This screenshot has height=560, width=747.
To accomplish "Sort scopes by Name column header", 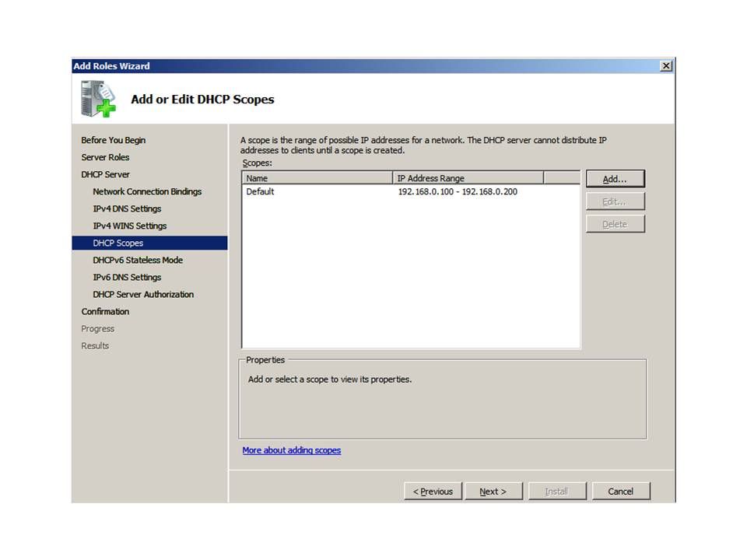I will (317, 178).
